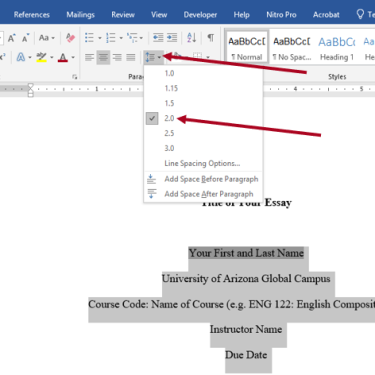Open the Font Color dropdown arrow
Image resolution: width=375 pixels, height=375 pixels.
73,58
